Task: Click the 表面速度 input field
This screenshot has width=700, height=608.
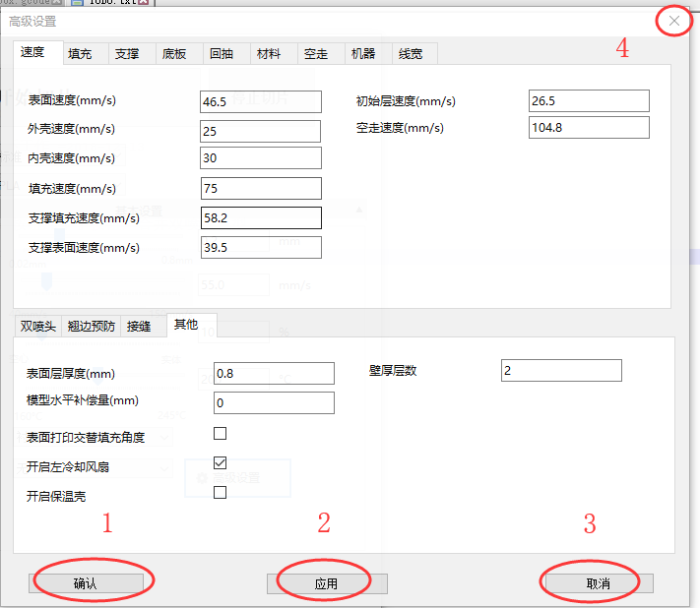Action: click(x=261, y=100)
